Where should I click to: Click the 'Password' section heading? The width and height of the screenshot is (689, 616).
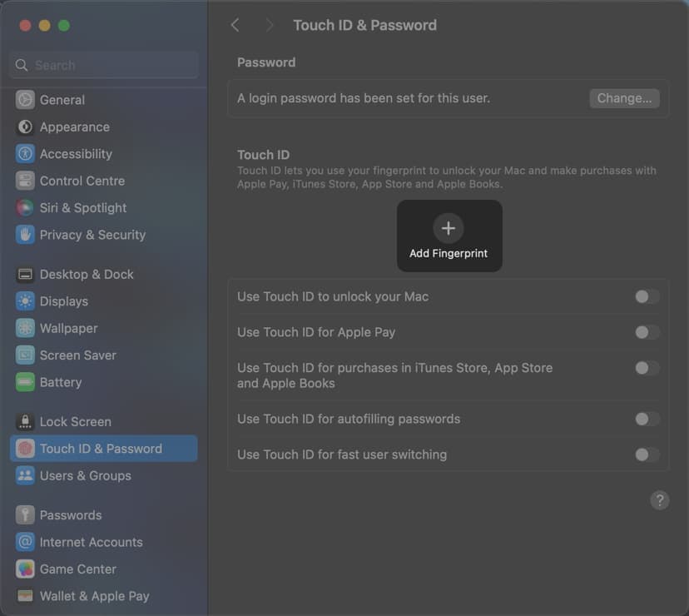(x=266, y=62)
